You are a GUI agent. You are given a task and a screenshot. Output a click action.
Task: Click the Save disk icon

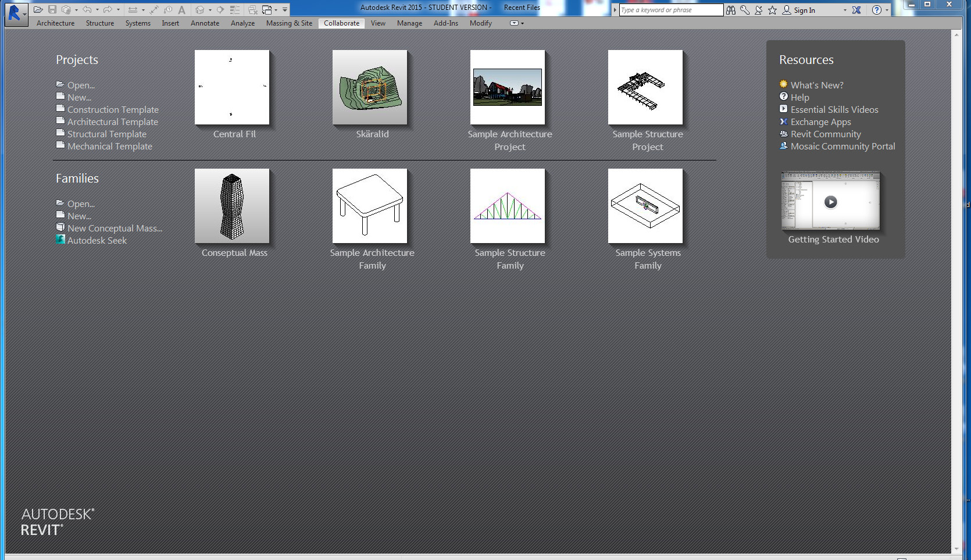pos(52,10)
